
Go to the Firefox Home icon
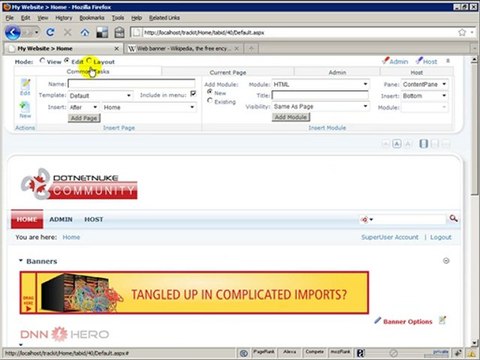pyautogui.click(x=85, y=32)
